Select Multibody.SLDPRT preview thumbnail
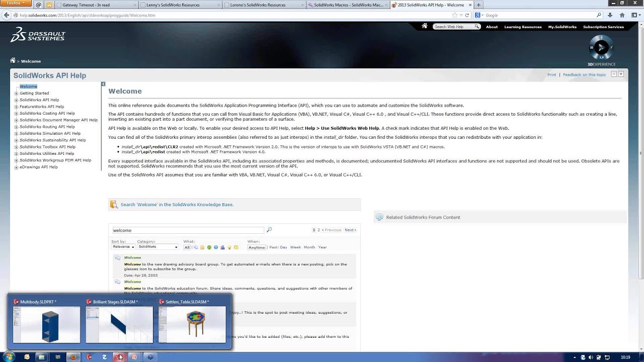Image resolution: width=644 pixels, height=362 pixels. [46, 325]
